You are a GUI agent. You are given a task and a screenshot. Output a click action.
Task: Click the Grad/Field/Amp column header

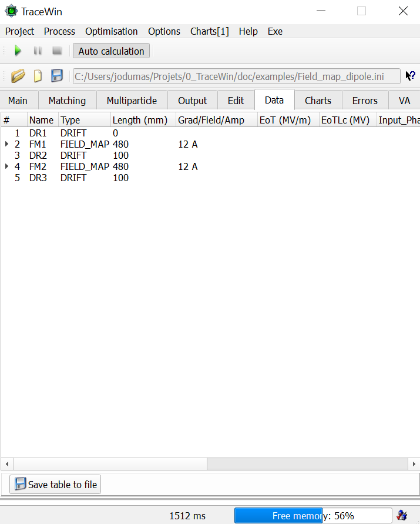click(x=217, y=120)
